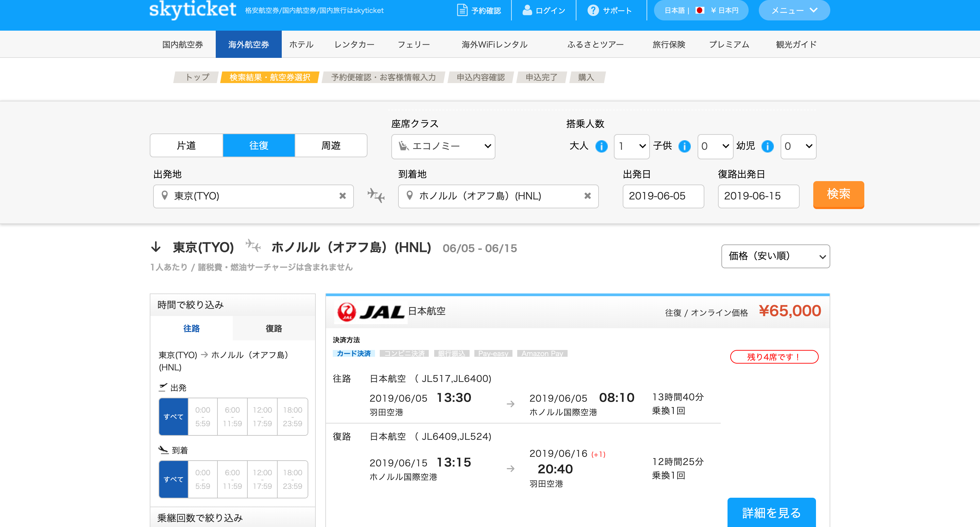Click the JAL airline logo
Viewport: 980px width, 527px height.
point(371,312)
